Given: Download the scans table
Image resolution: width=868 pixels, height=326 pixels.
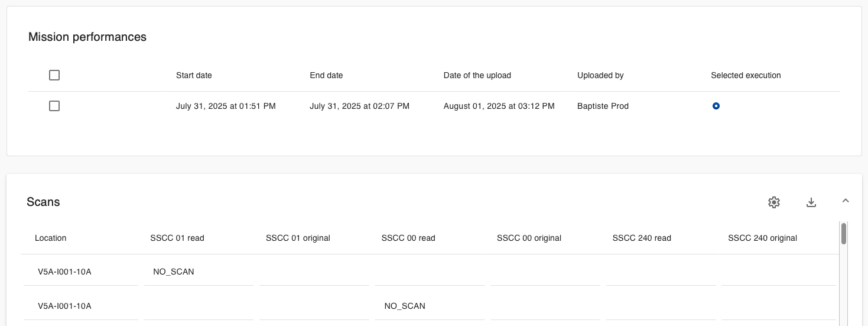Looking at the screenshot, I should point(811,202).
